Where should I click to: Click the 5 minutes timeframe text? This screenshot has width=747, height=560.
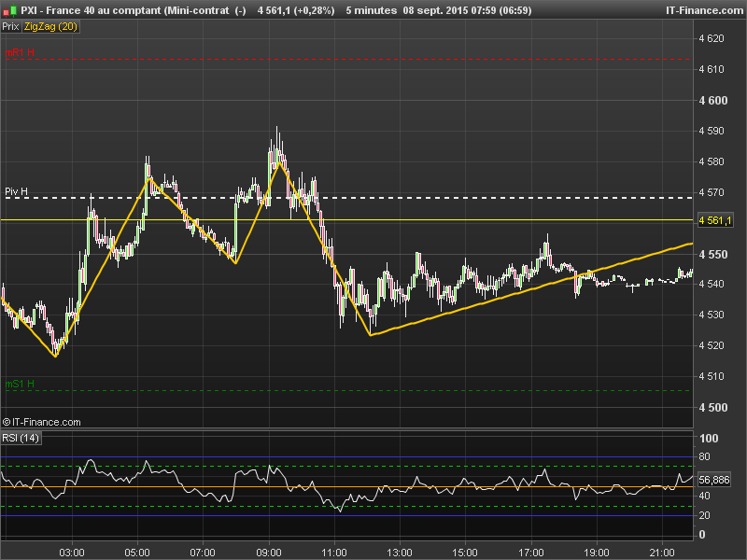(x=371, y=10)
